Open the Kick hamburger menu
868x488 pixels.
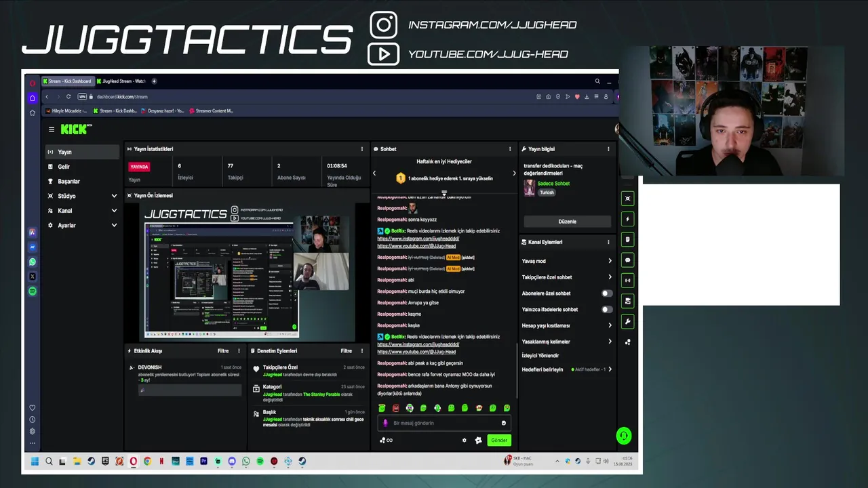[51, 129]
